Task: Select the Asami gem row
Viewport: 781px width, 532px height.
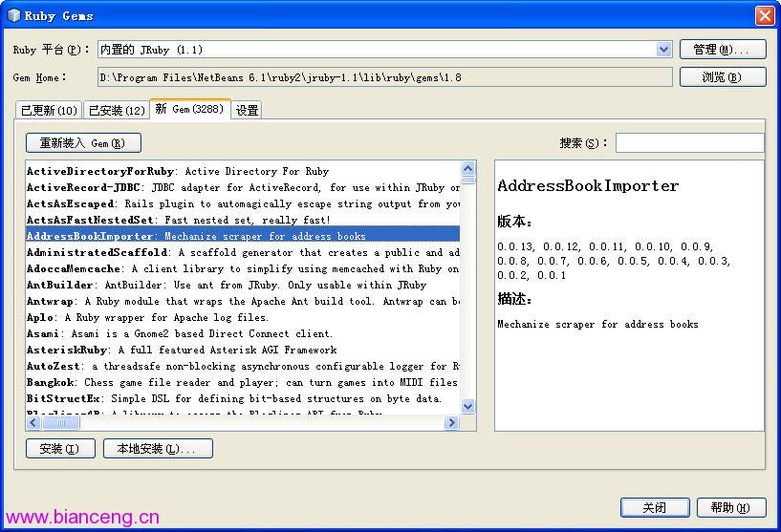Action: (243, 333)
